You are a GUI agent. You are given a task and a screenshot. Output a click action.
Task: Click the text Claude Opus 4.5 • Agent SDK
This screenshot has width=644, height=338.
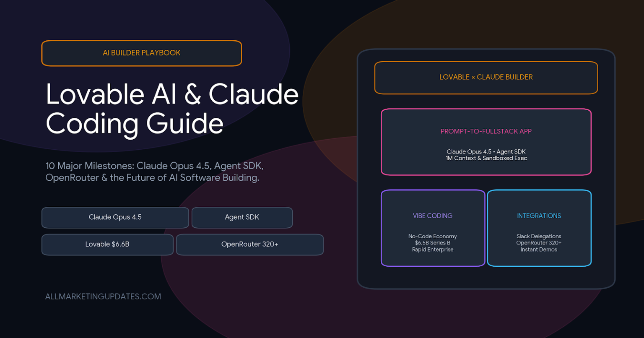(486, 152)
